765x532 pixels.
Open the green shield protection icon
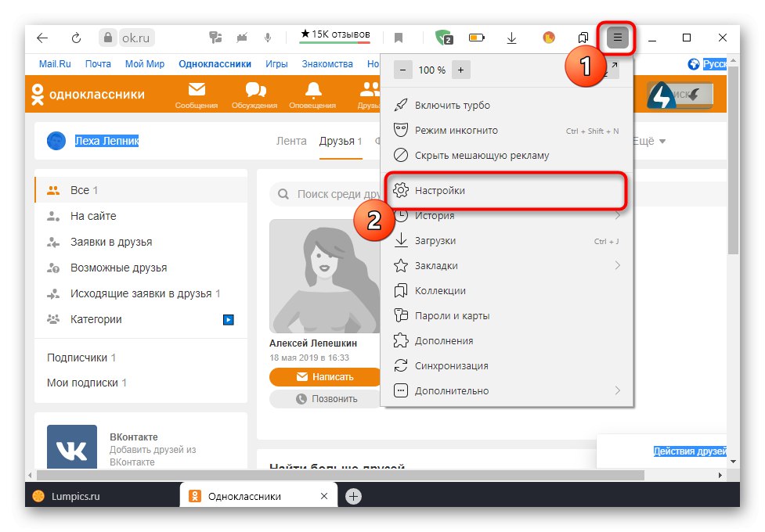[x=444, y=38]
